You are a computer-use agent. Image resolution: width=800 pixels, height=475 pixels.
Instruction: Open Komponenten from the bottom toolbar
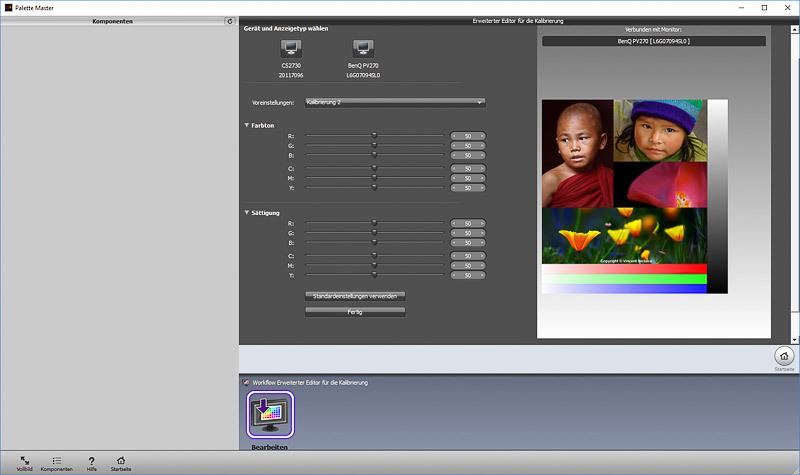[56, 460]
